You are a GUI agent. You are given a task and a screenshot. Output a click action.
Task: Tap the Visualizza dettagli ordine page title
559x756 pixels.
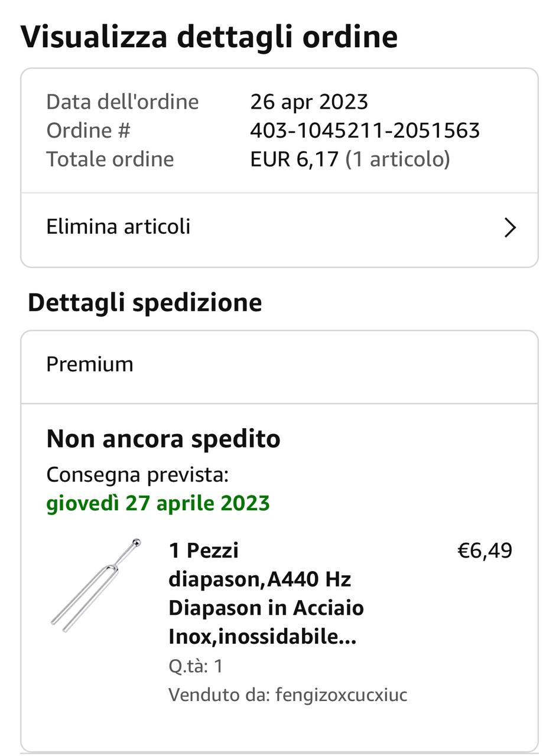point(209,38)
